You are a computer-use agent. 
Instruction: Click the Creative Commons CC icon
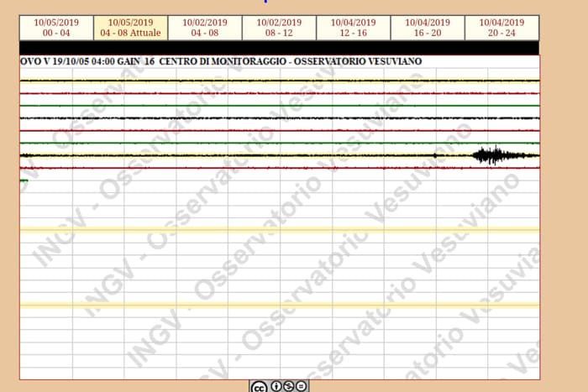[259, 387]
